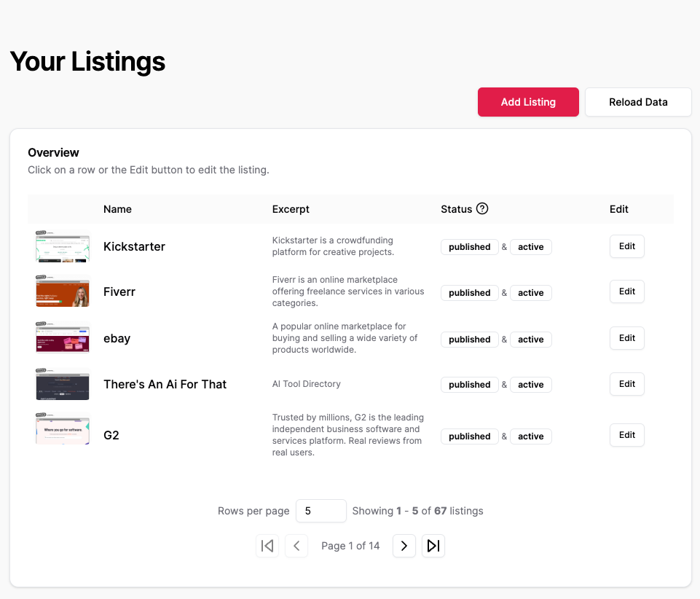Open the G2 listing thumbnail
The height and width of the screenshot is (599, 700).
[63, 430]
